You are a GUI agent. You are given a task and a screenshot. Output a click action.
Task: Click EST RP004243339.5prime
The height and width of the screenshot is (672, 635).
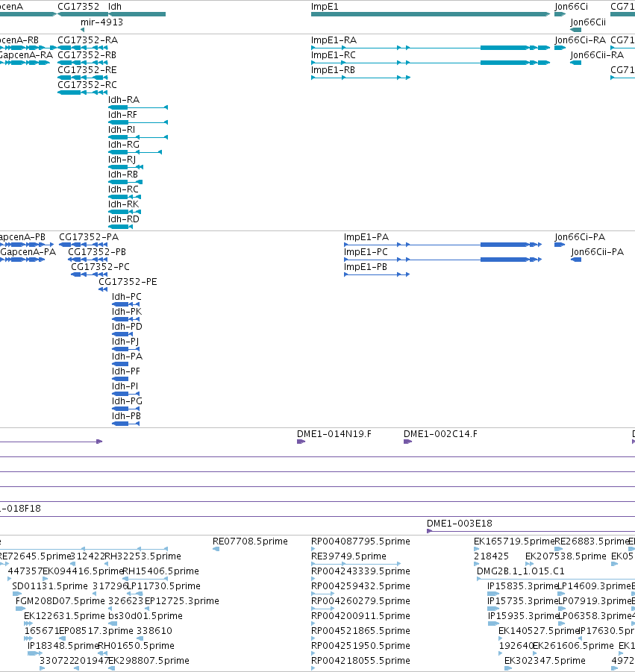(x=360, y=571)
